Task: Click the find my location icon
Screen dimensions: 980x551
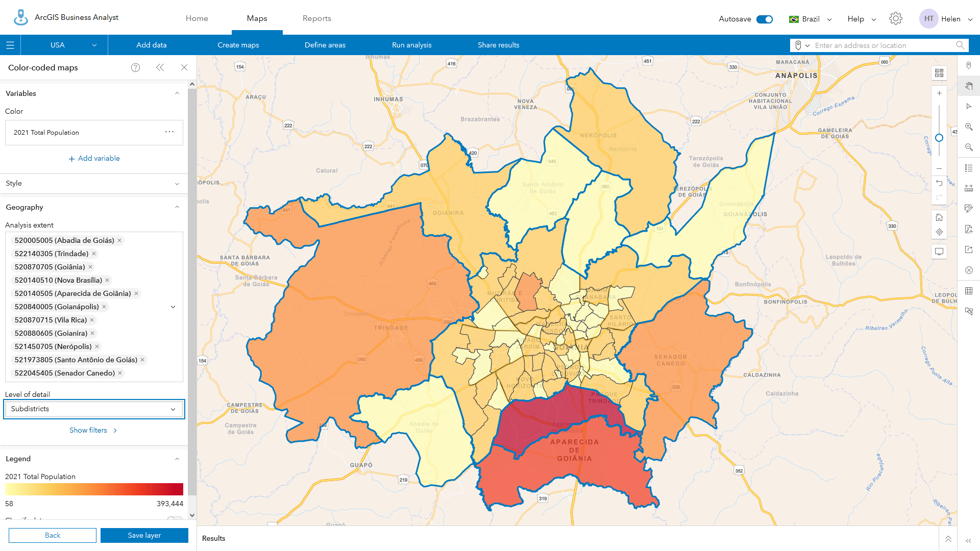Action: 939,232
